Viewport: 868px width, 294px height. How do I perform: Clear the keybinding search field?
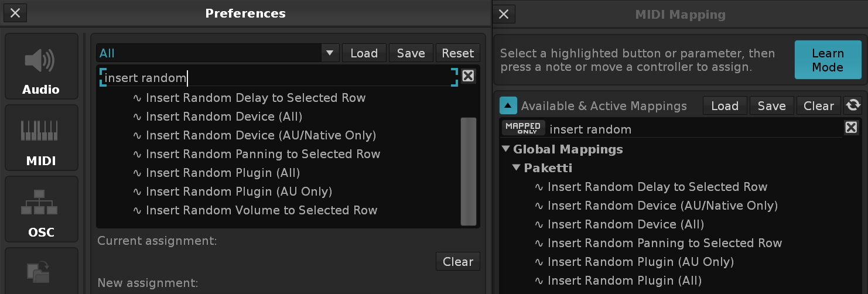pyautogui.click(x=468, y=76)
